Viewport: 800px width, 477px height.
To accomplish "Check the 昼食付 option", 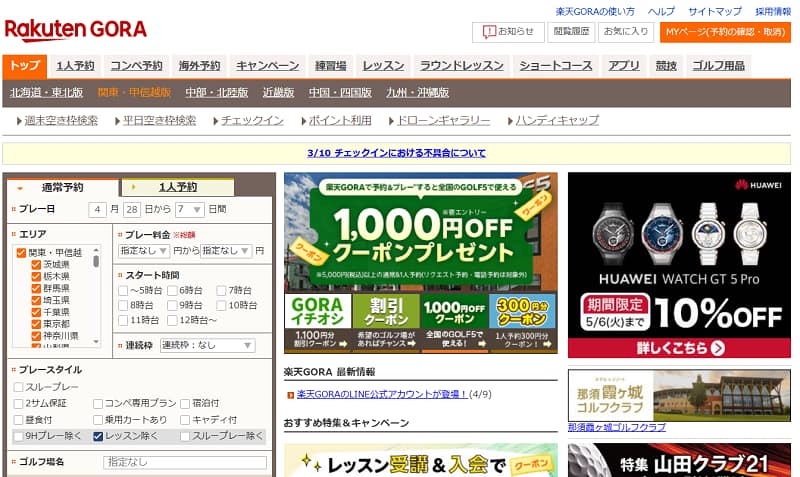I will click(18, 420).
